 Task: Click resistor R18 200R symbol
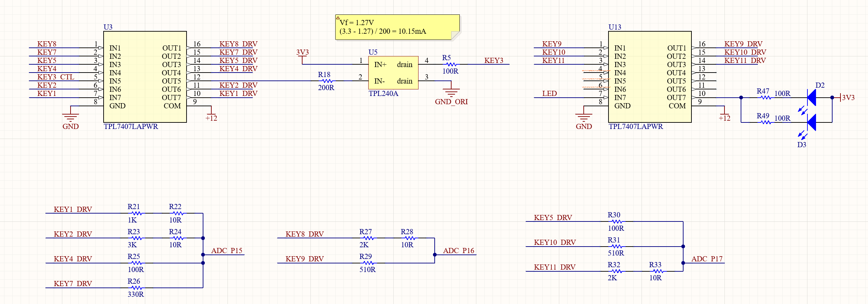click(x=327, y=81)
